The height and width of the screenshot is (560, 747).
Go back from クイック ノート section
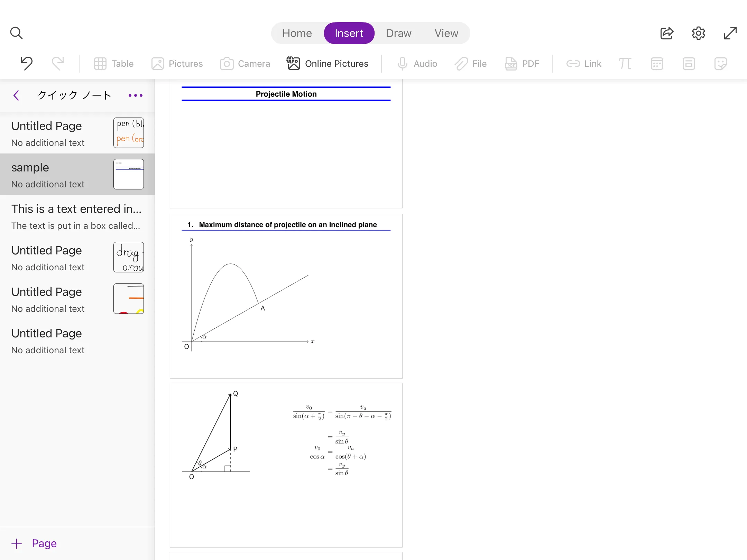tap(16, 95)
